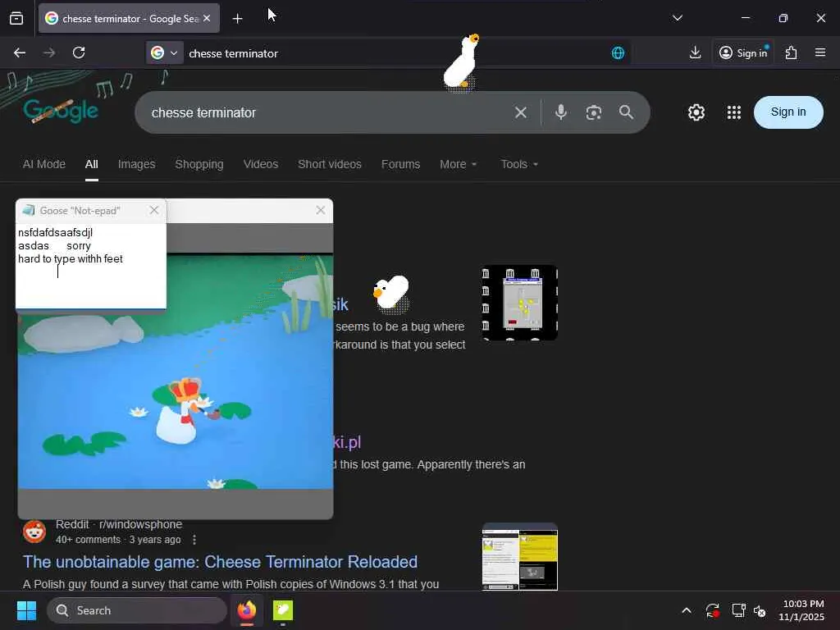Screen dimensions: 840x630
Task: Open the list all tabs chevron
Action: pyautogui.click(x=677, y=18)
